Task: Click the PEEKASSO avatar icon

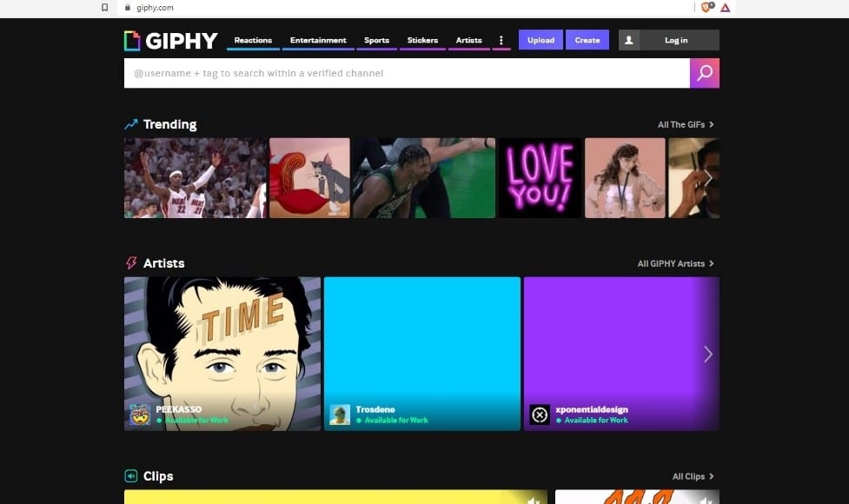Action: (x=140, y=414)
